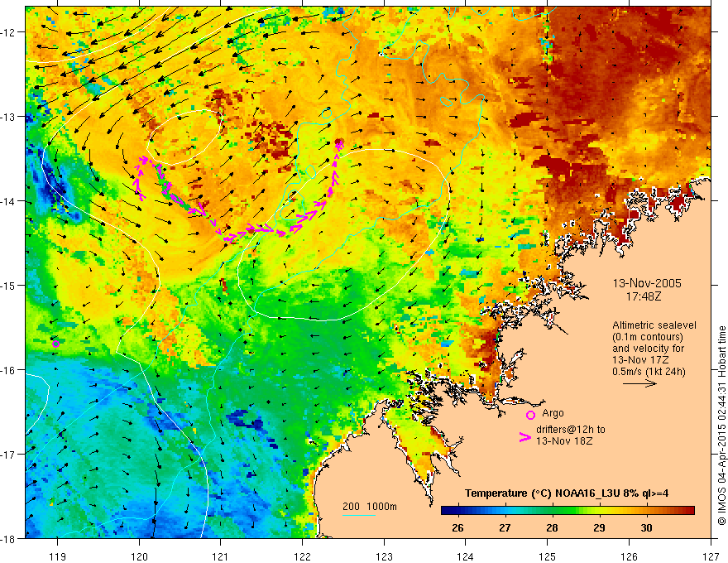The image size is (728, 563).
Task: Click the 124 longitude axis label
Action: (466, 556)
